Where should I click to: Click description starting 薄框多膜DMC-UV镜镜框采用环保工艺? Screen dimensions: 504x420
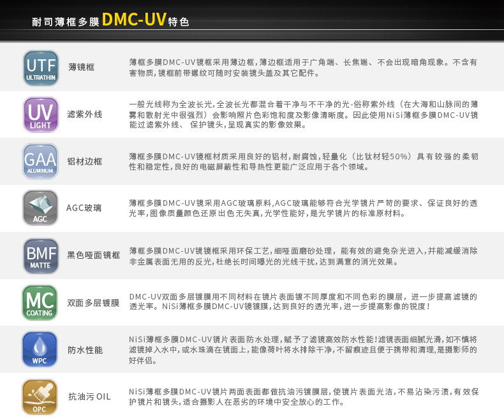click(303, 256)
